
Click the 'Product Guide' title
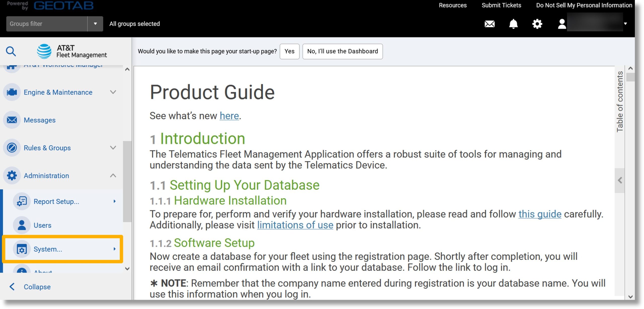pos(212,92)
